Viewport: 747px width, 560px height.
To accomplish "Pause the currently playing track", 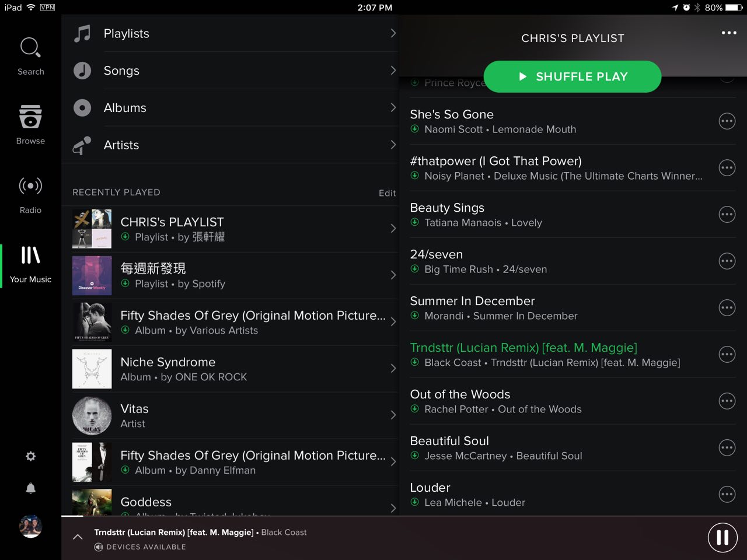I will point(722,537).
